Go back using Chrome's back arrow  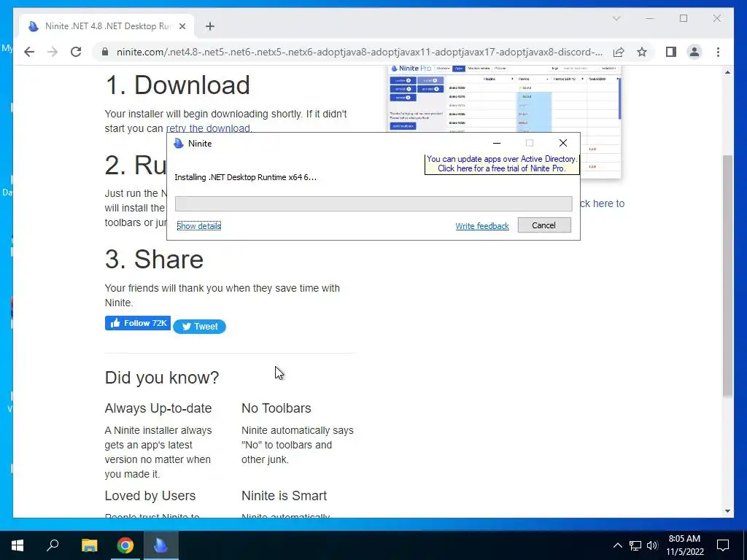pyautogui.click(x=29, y=52)
